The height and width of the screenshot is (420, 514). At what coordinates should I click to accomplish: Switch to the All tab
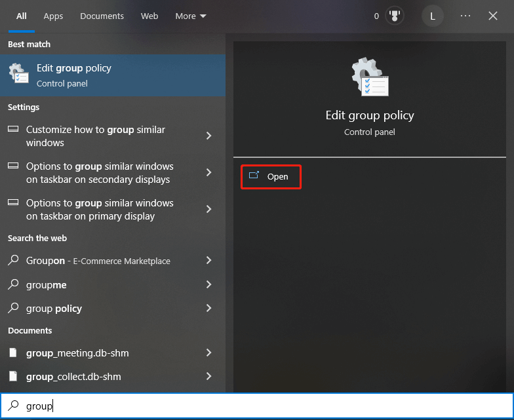[x=21, y=16]
